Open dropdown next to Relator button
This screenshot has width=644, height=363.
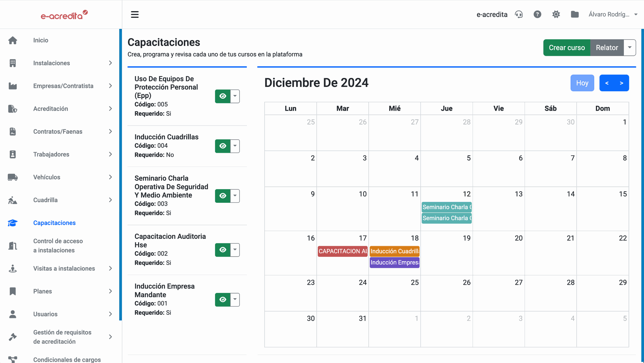tap(630, 48)
